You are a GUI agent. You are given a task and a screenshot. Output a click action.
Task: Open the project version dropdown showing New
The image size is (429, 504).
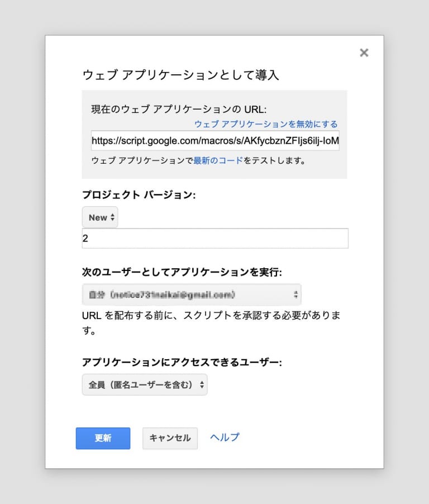(100, 217)
